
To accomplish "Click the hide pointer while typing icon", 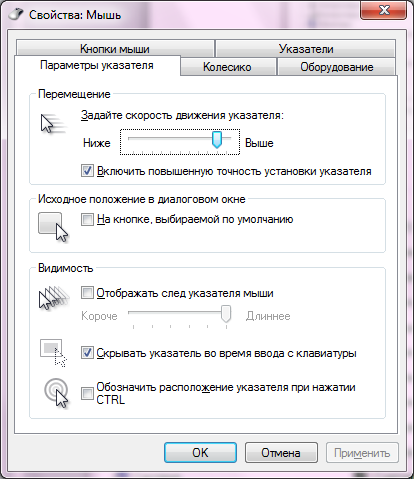I will (53, 353).
